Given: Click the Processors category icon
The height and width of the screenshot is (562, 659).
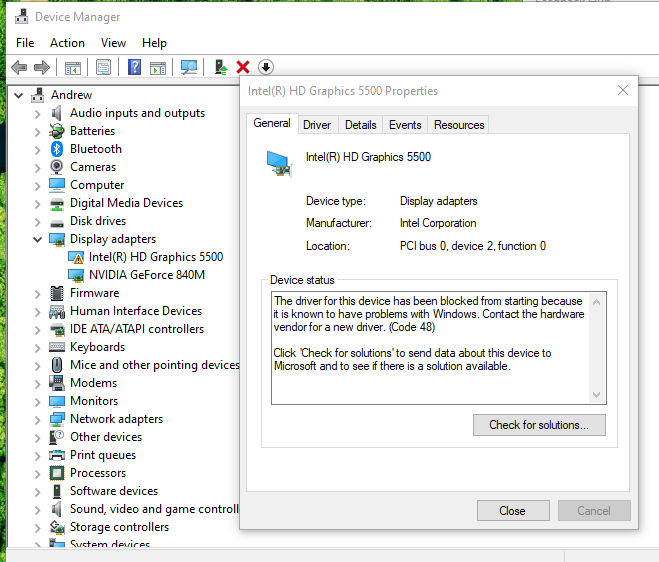Looking at the screenshot, I should pos(57,473).
